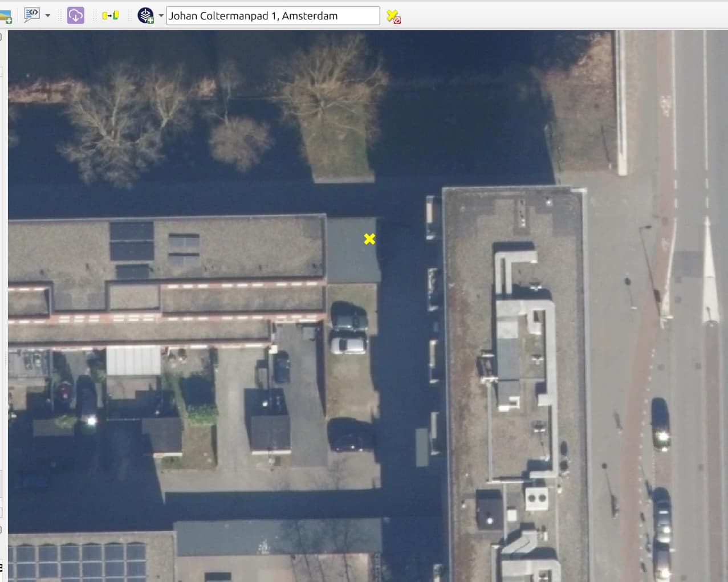Viewport: 728px width, 582px height.
Task: Click the Johan Coltermanpad address search field
Action: tap(273, 16)
